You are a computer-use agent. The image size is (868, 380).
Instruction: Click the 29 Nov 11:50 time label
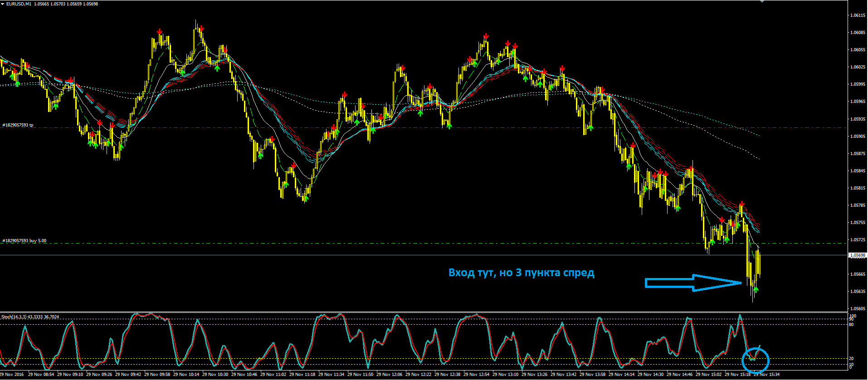[x=360, y=375]
